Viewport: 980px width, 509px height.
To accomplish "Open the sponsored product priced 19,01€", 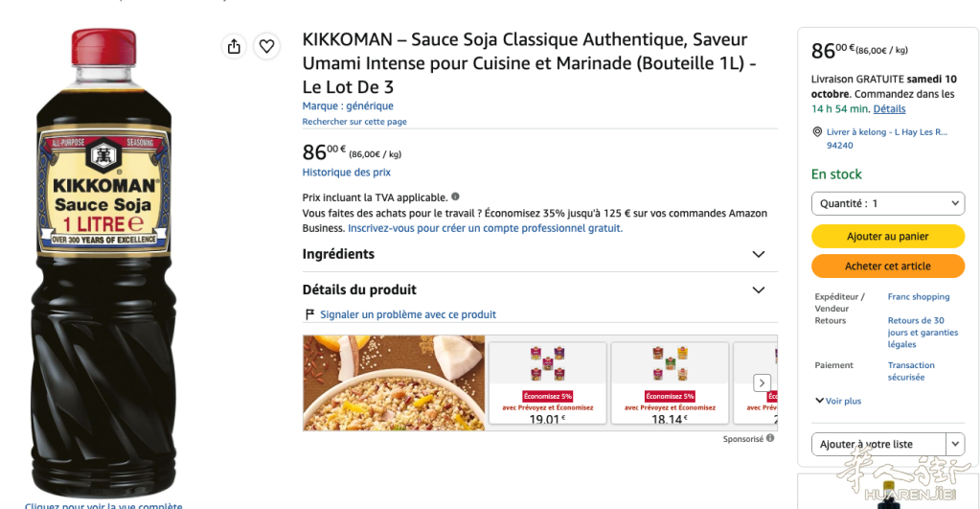I will (548, 382).
